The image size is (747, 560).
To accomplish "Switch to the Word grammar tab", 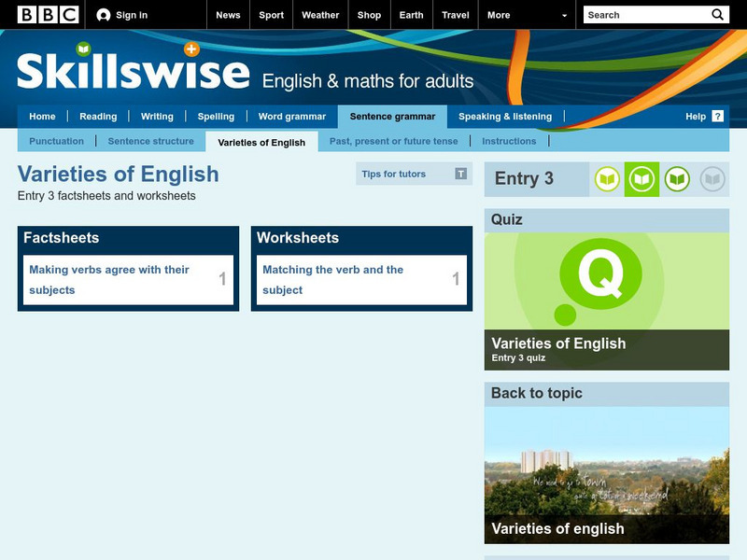I will [x=292, y=117].
